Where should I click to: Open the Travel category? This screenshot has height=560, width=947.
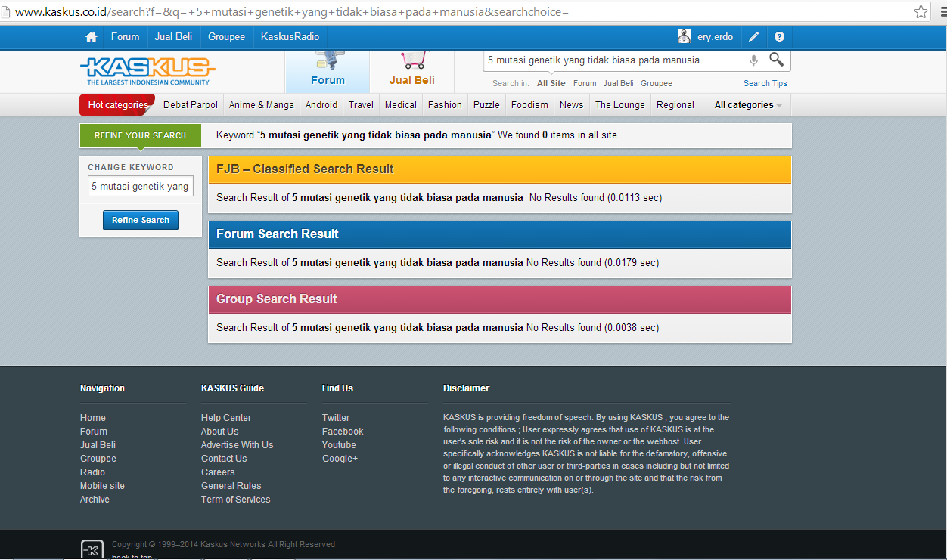pyautogui.click(x=361, y=105)
